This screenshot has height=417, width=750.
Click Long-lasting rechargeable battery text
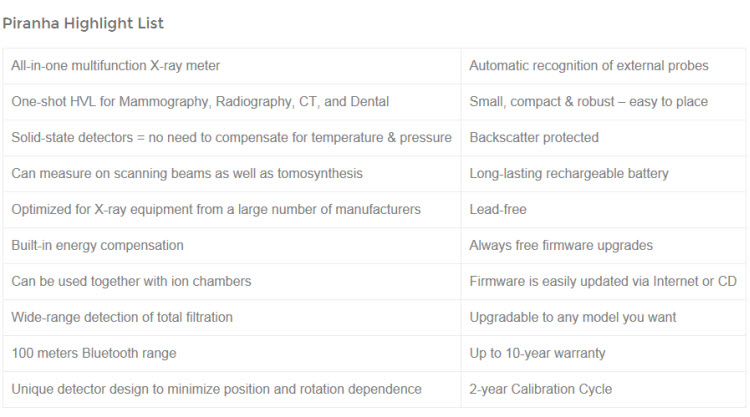pos(569,174)
